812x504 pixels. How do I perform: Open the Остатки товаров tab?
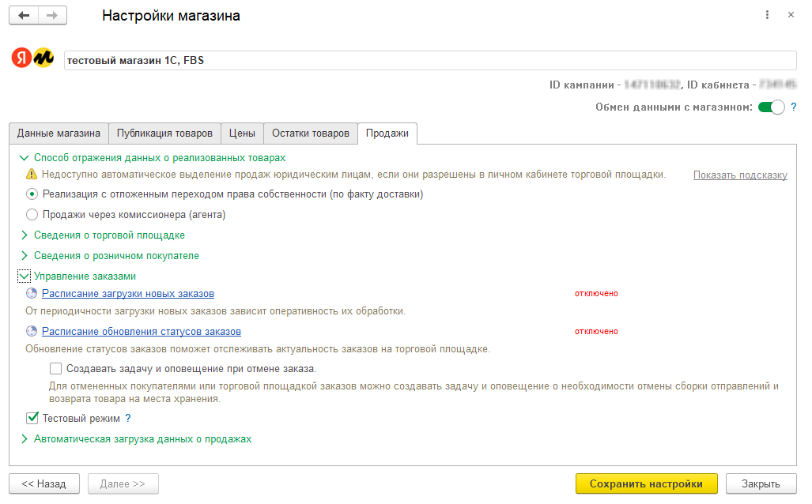310,134
